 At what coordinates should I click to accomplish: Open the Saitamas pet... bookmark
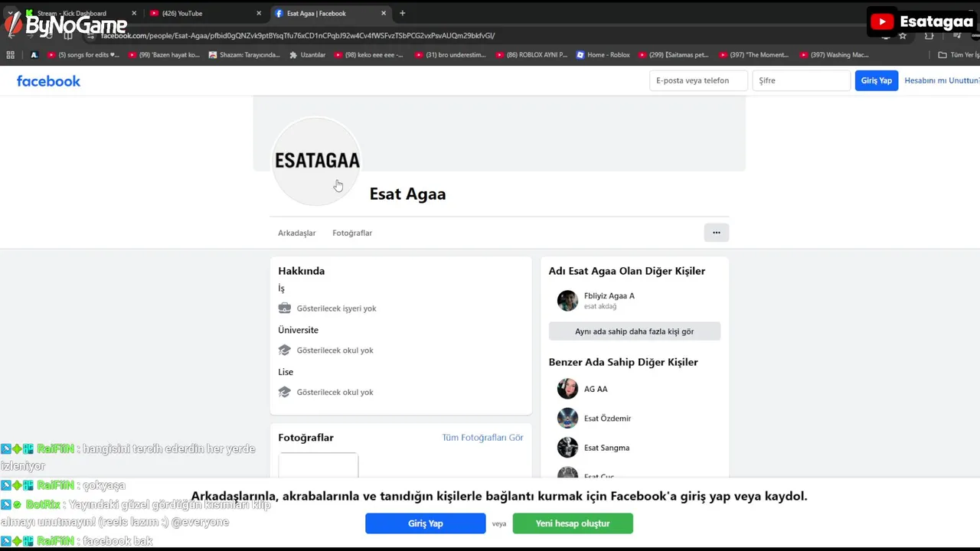click(673, 55)
